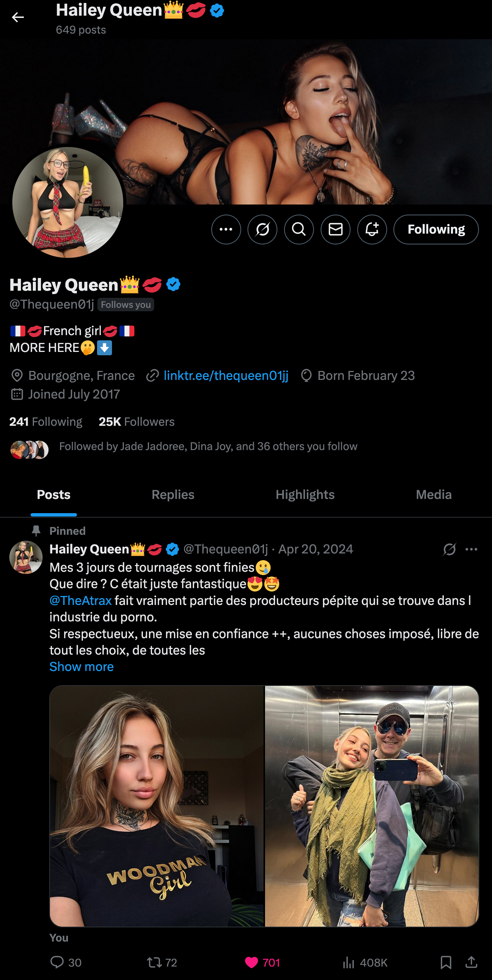View the 25K Followers list
492x980 pixels.
pos(137,422)
